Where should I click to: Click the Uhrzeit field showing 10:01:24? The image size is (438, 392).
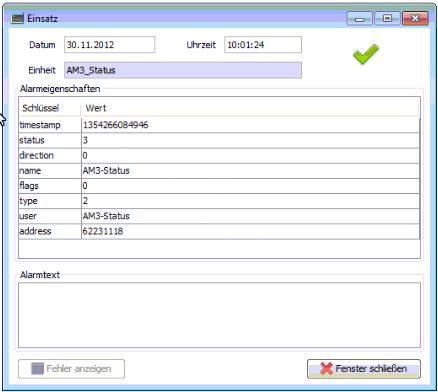pyautogui.click(x=263, y=45)
